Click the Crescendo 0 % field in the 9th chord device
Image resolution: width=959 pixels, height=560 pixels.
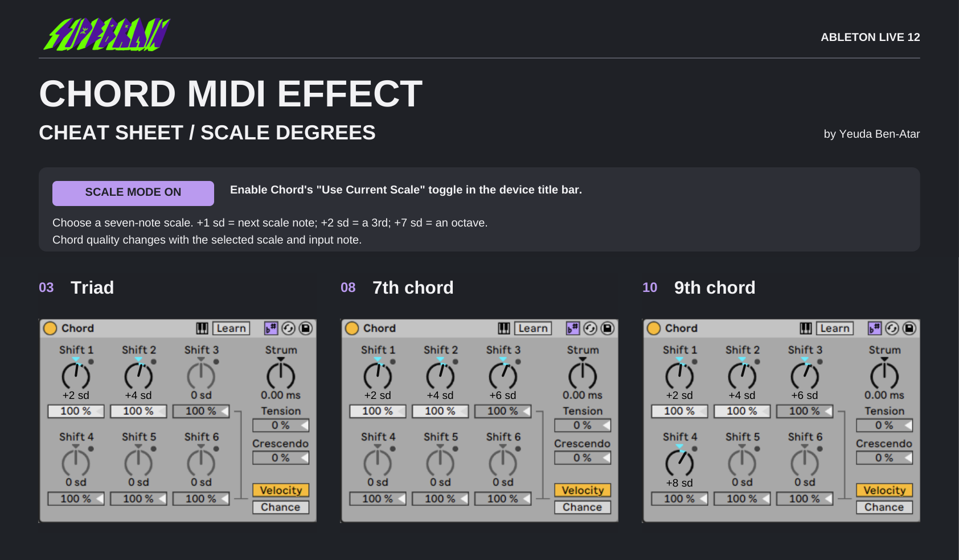pos(884,458)
